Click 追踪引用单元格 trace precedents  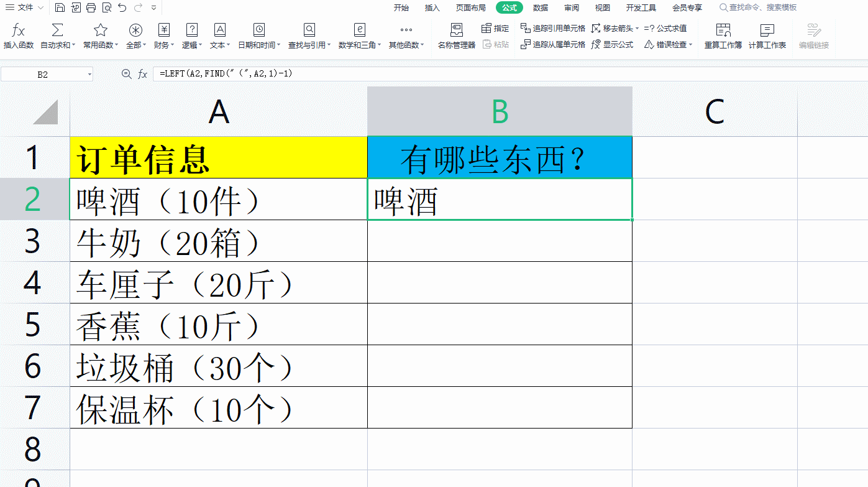click(553, 29)
